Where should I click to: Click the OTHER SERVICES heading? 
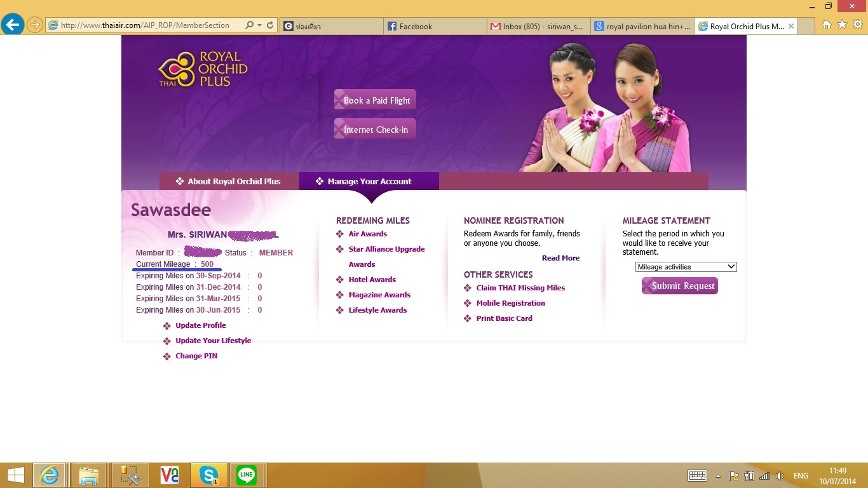click(x=498, y=274)
